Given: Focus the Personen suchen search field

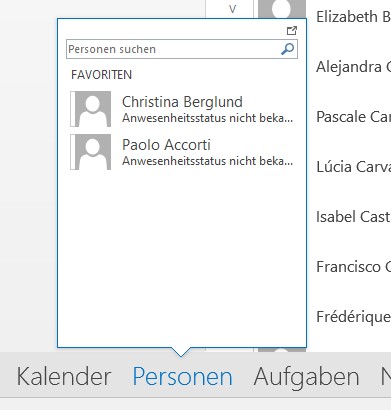Looking at the screenshot, I should pyautogui.click(x=182, y=49).
